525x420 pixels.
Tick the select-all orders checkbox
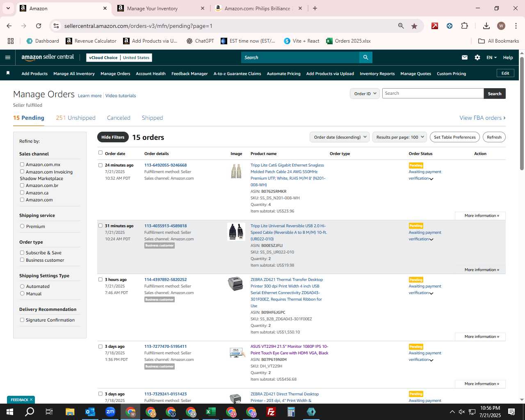pos(100,153)
